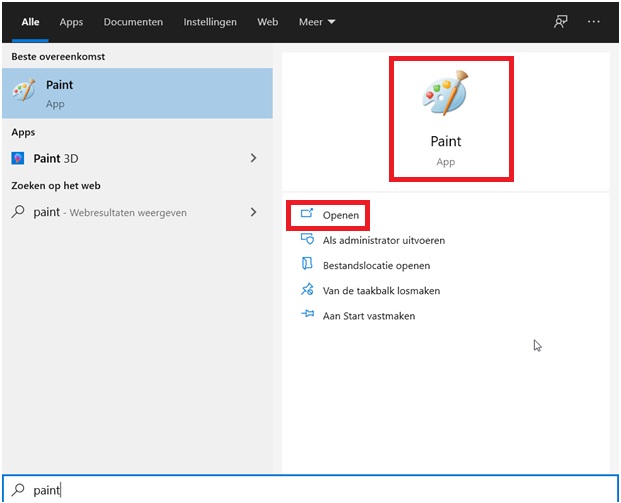This screenshot has height=503, width=621.
Task: Click the pin icon for Aan Start vastmaken
Action: (307, 315)
